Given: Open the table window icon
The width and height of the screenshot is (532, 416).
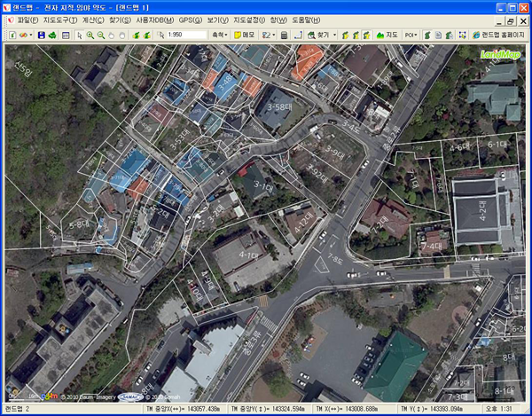Looking at the screenshot, I should [66, 35].
